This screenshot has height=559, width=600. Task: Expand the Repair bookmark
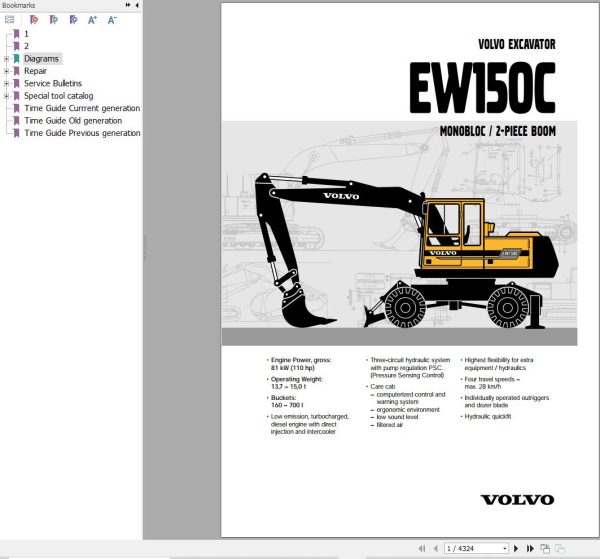click(x=6, y=71)
